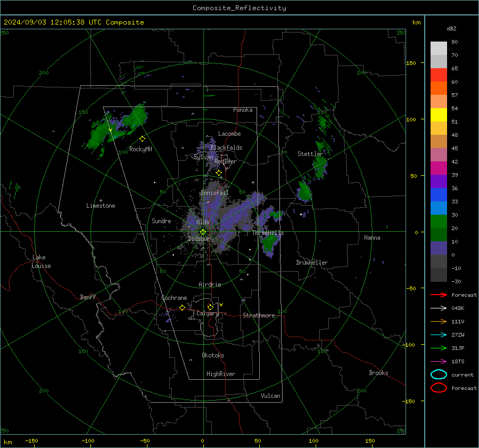The height and width of the screenshot is (448, 479).
Task: Click the Banff city label
Action: (x=88, y=297)
